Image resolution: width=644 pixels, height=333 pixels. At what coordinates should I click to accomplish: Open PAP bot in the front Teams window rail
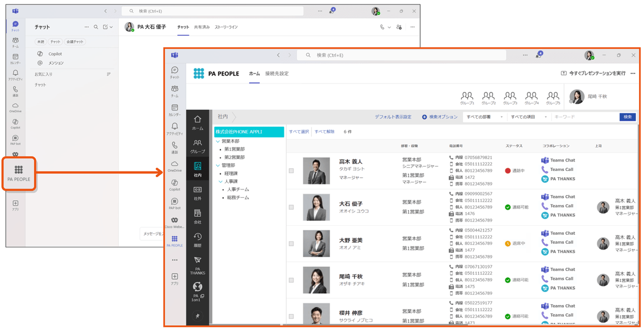(174, 203)
